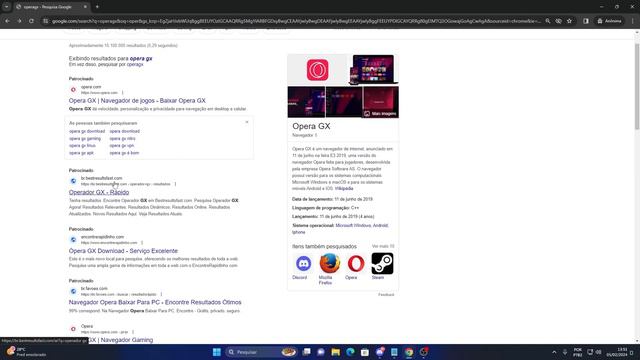
Task: Select Discord in also searched items
Action: [x=303, y=266]
